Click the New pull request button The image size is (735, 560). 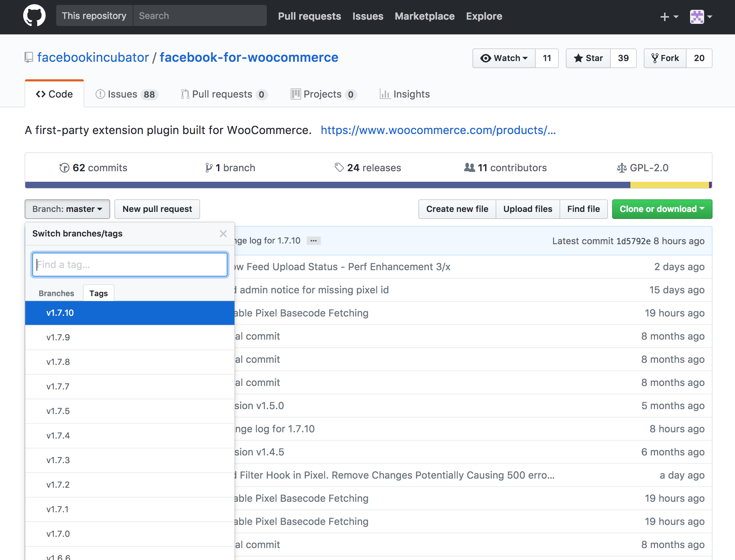(x=157, y=209)
